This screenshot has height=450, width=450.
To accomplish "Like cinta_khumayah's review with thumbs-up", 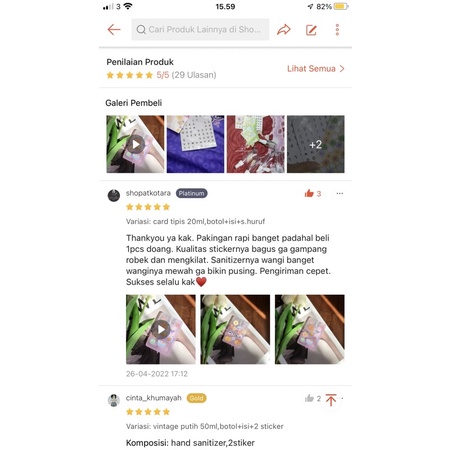I will (309, 398).
